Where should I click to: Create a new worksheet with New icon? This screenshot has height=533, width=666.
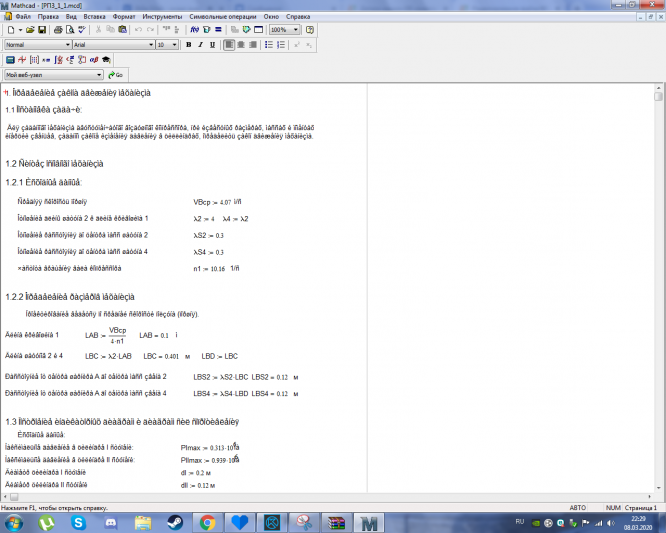11,30
